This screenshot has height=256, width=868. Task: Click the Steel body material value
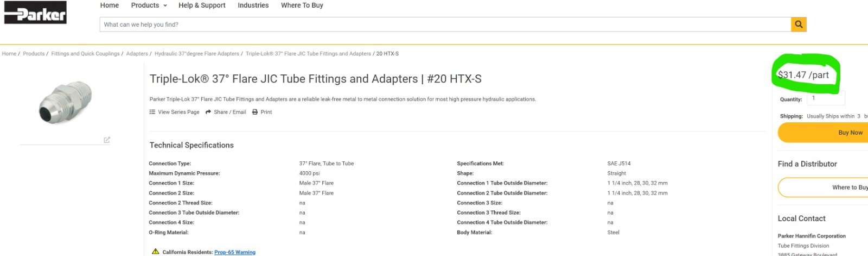click(614, 233)
